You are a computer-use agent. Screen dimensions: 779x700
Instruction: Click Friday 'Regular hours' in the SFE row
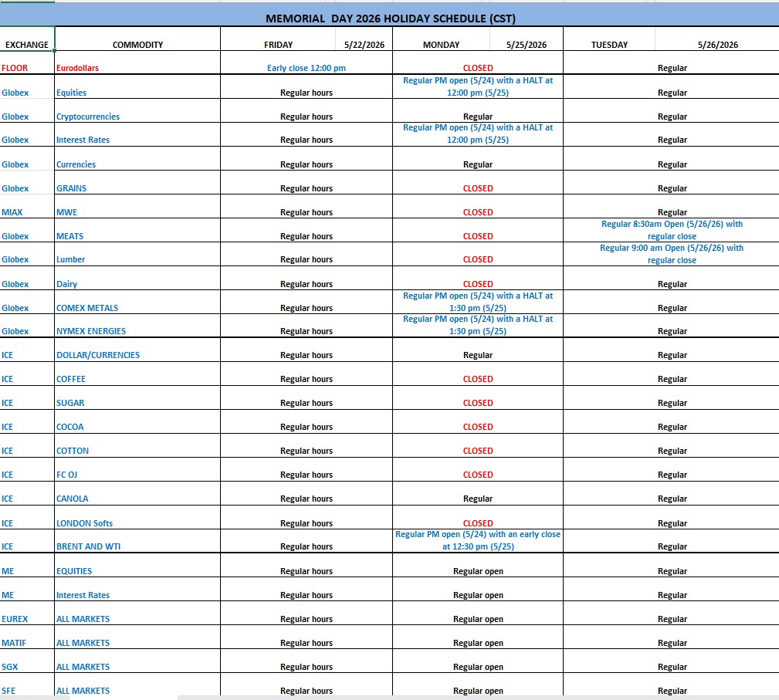[307, 685]
